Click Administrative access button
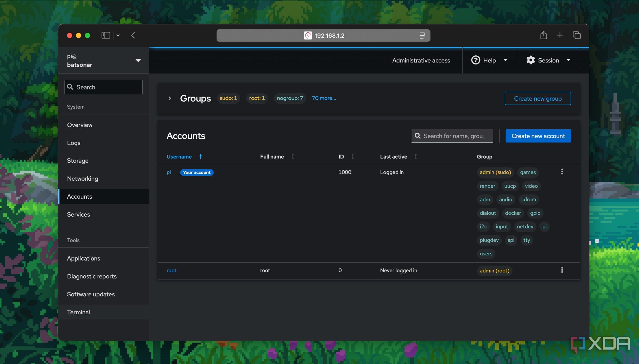This screenshot has width=639, height=364. 421,60
